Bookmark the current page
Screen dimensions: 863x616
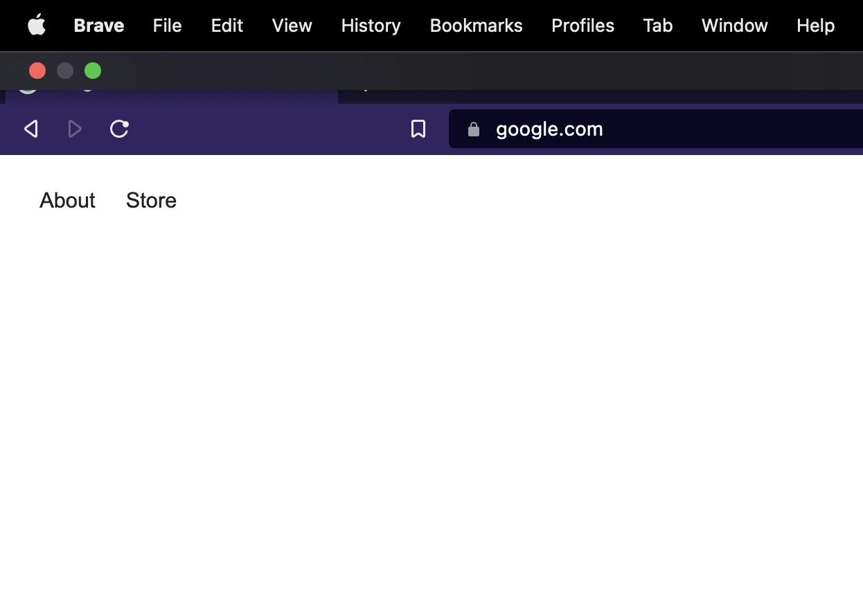click(x=418, y=129)
